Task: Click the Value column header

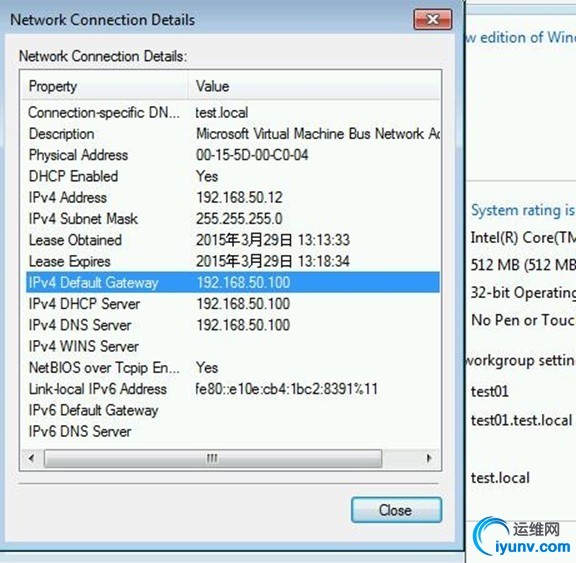Action: point(314,86)
